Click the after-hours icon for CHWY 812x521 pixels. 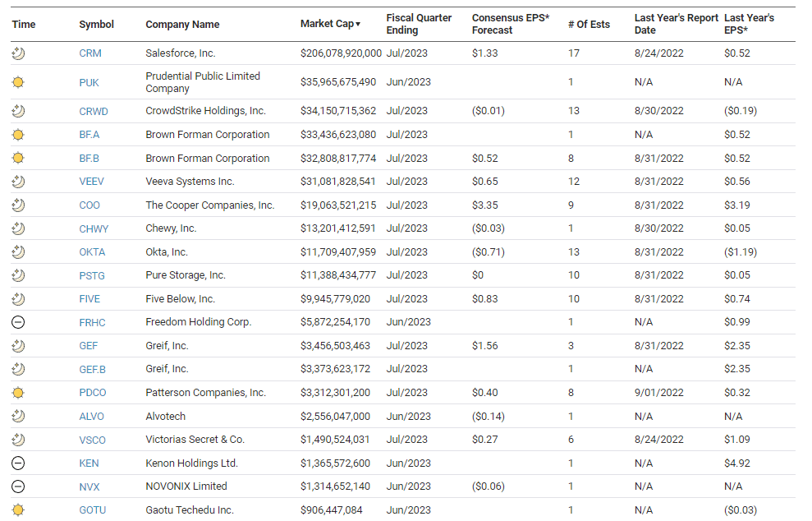18,228
